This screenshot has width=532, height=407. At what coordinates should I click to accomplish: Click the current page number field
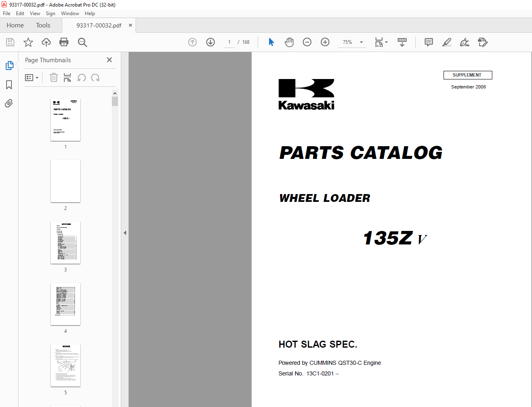coord(229,42)
